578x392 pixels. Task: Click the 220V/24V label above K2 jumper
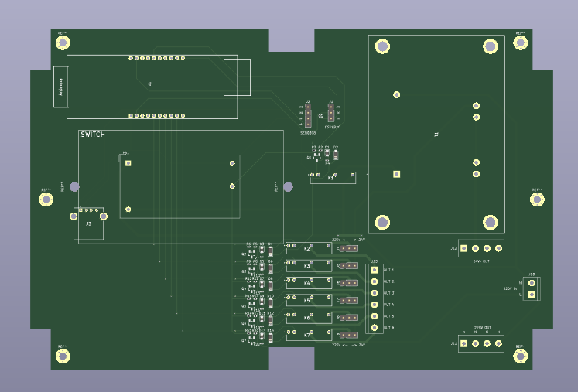click(x=348, y=240)
